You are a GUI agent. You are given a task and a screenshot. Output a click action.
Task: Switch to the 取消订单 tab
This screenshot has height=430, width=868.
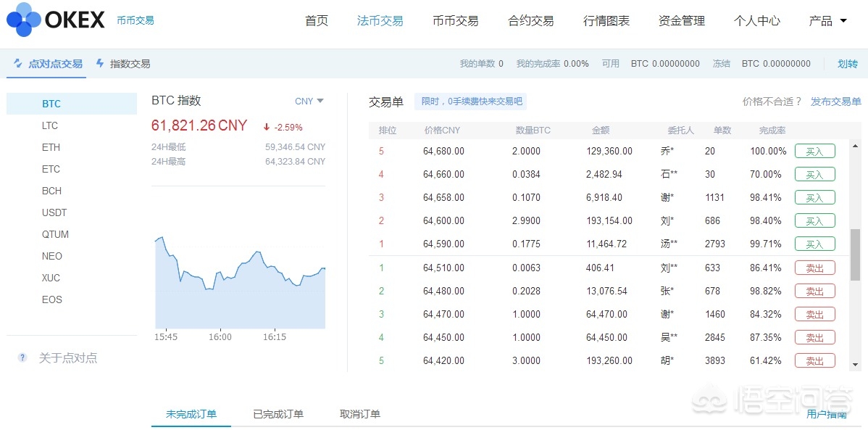click(x=360, y=414)
